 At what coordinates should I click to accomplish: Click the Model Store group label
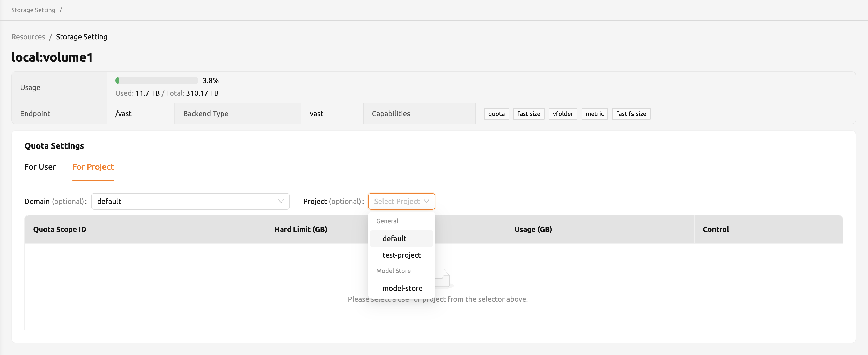coord(393,271)
